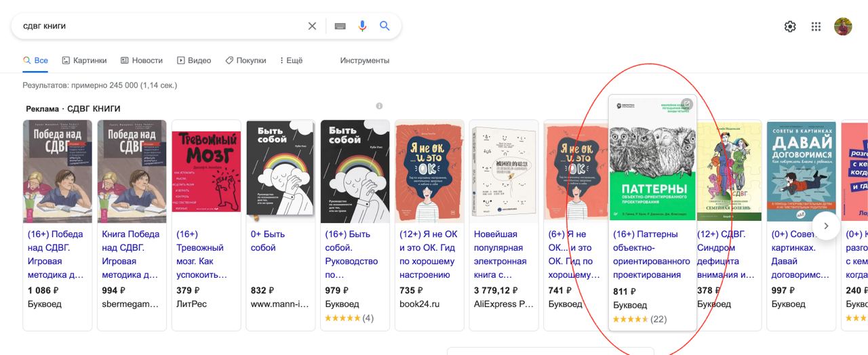Viewport: 868px width, 355px height.
Task: Open link 'Книга Победа над СДВГ. Игровая методика'
Action: pyautogui.click(x=131, y=254)
